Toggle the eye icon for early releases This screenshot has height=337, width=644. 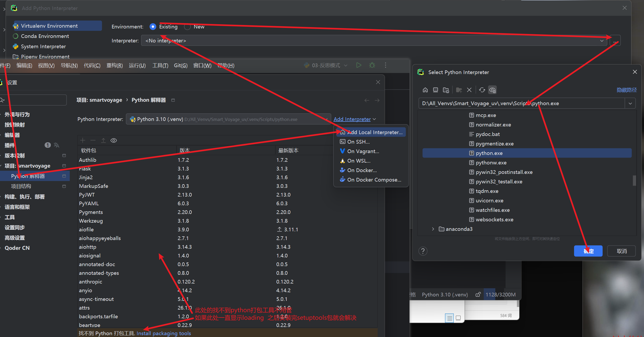click(x=114, y=140)
